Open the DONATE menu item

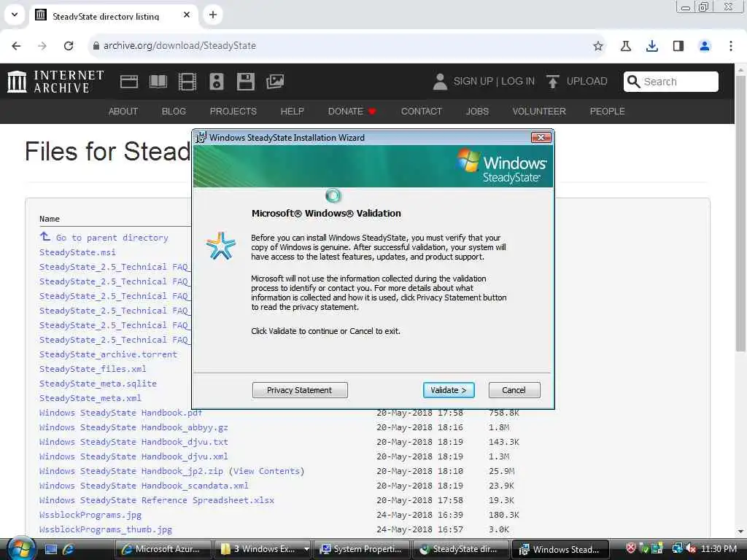[x=352, y=112]
